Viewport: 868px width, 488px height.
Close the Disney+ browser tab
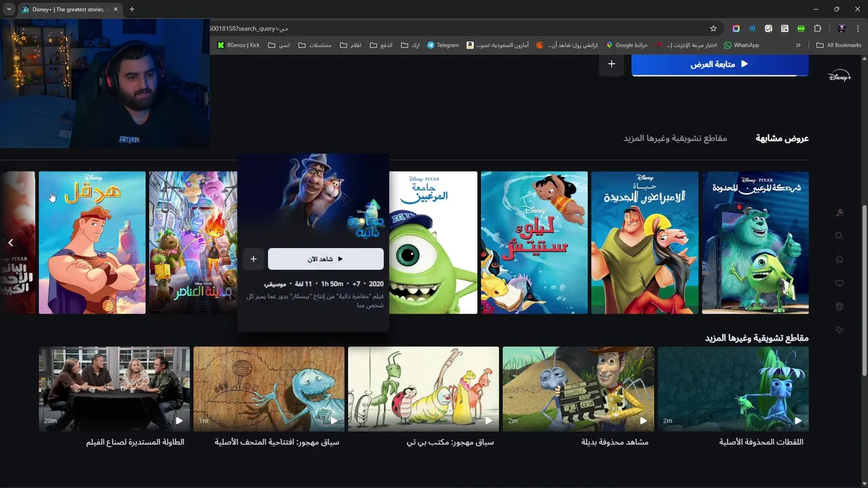tap(116, 9)
